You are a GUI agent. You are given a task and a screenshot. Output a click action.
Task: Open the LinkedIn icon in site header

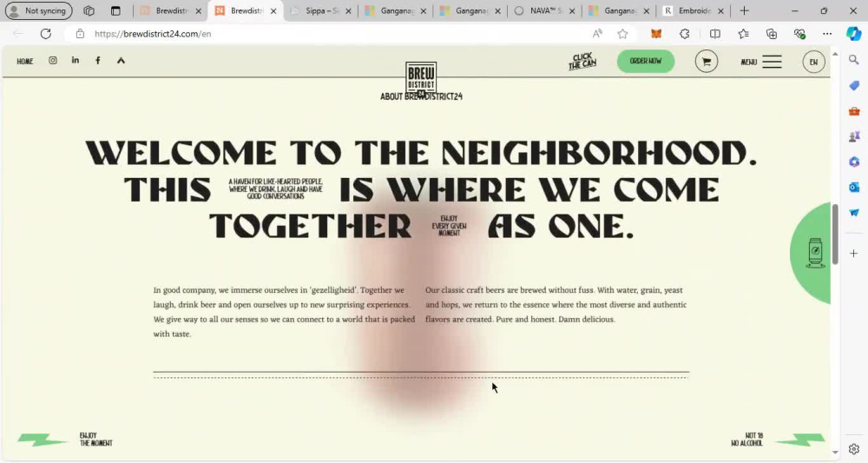[x=76, y=60]
